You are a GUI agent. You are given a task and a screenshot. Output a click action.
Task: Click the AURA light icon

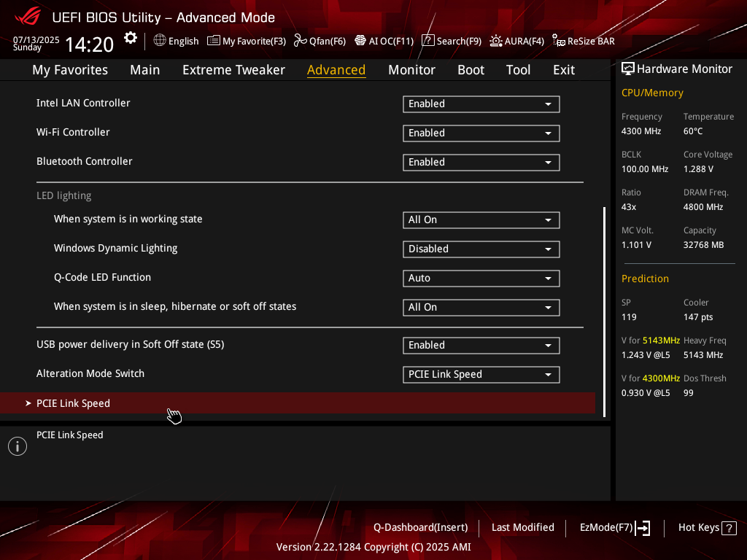click(496, 41)
